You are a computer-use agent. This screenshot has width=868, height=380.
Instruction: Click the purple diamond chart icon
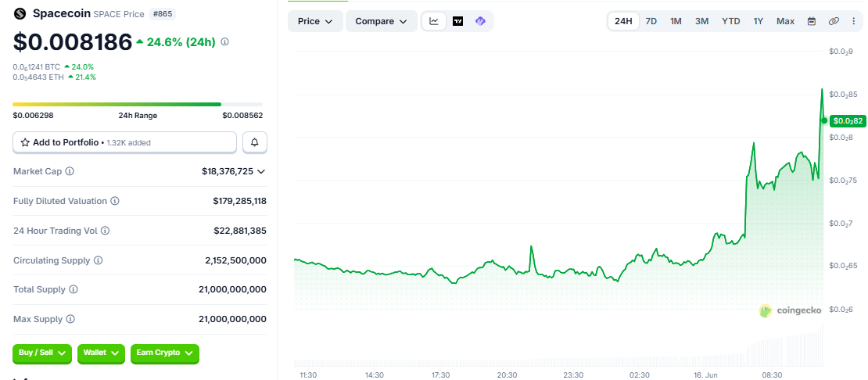click(x=480, y=21)
